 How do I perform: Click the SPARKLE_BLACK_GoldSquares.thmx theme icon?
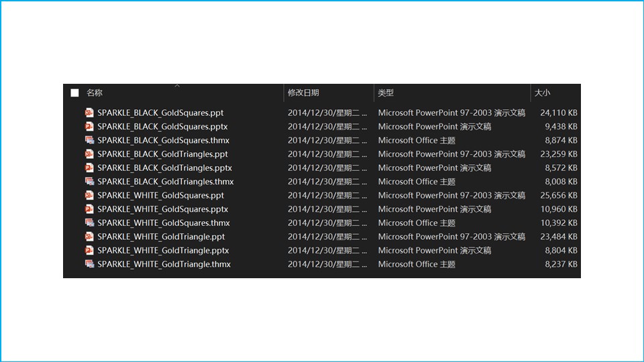click(89, 140)
